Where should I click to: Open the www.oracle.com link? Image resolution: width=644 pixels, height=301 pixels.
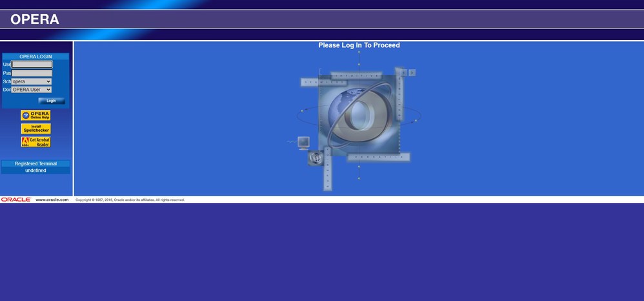coord(52,200)
